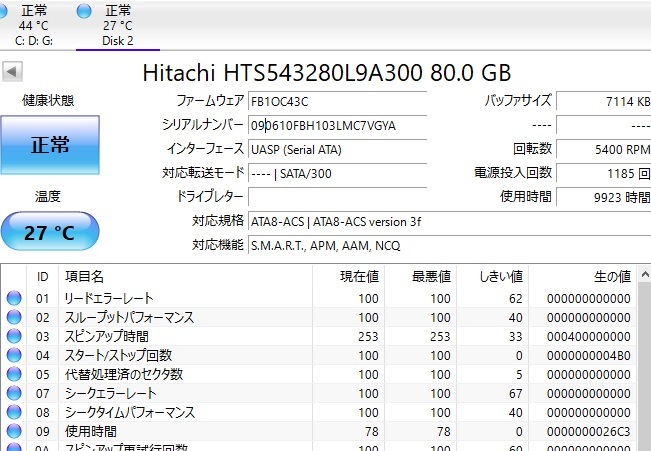Screen dimensions: 651x451
Task: Click the 生の値 column header
Action: pyautogui.click(x=582, y=277)
